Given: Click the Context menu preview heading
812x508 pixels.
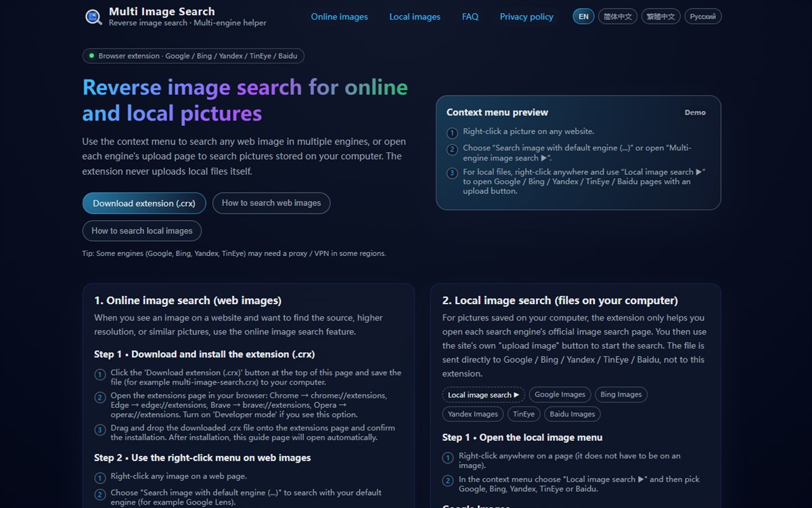Looking at the screenshot, I should (497, 112).
